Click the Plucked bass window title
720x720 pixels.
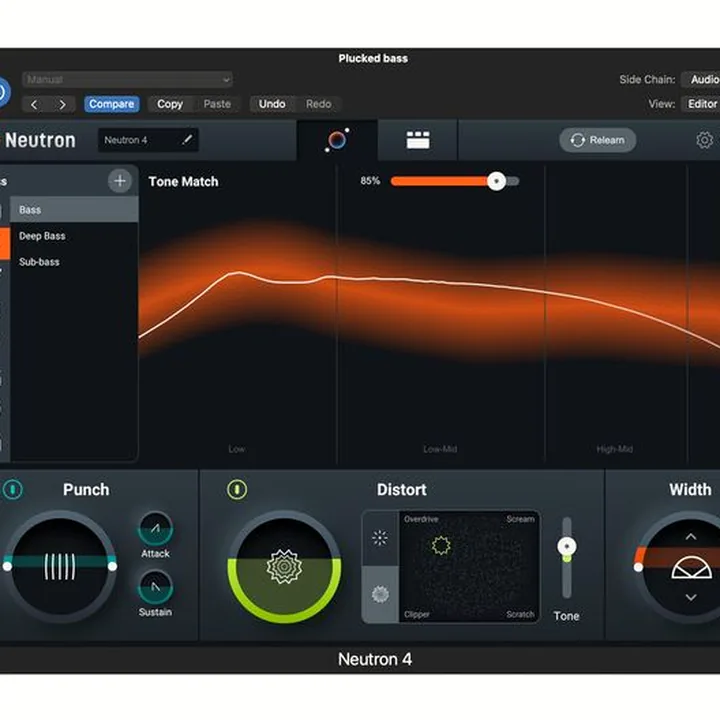tap(373, 58)
